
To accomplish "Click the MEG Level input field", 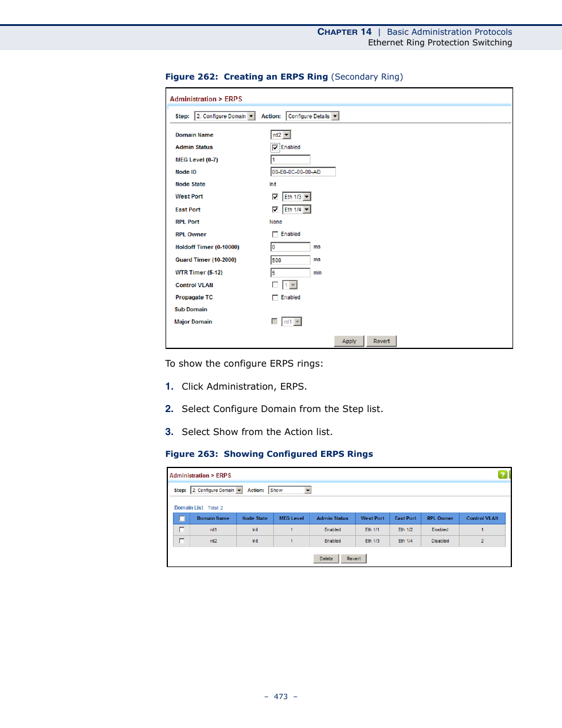I will coord(290,160).
